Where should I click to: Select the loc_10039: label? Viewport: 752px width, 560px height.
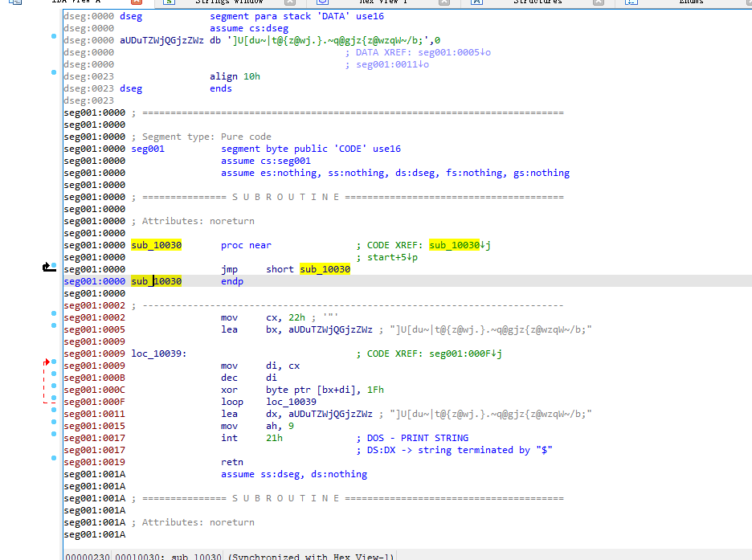tap(159, 354)
